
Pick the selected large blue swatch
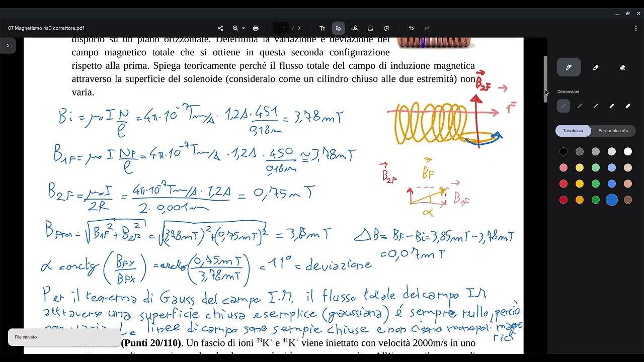[x=612, y=200]
